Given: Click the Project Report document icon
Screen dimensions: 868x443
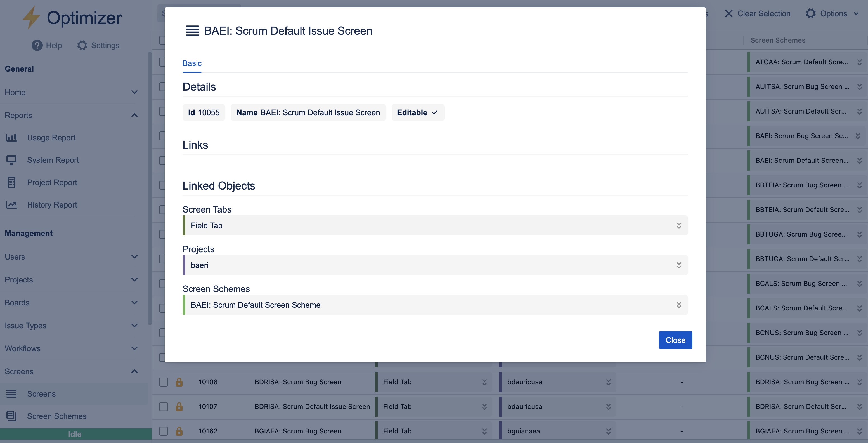Looking at the screenshot, I should click(x=11, y=182).
